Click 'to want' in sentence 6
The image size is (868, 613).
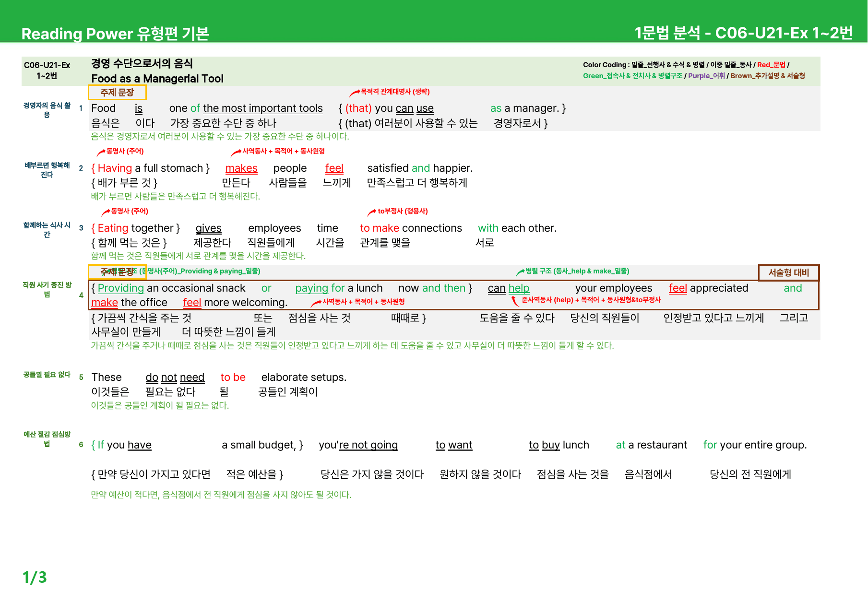tap(454, 445)
